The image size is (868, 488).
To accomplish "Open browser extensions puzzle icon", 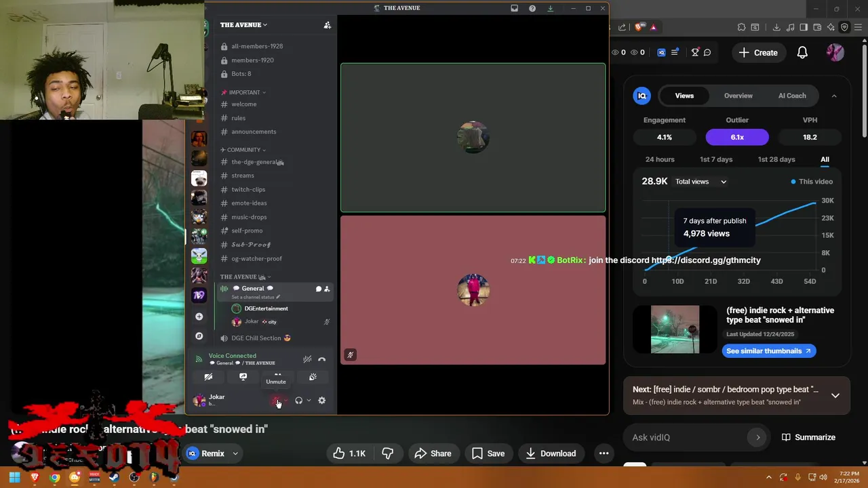I will coord(741,27).
